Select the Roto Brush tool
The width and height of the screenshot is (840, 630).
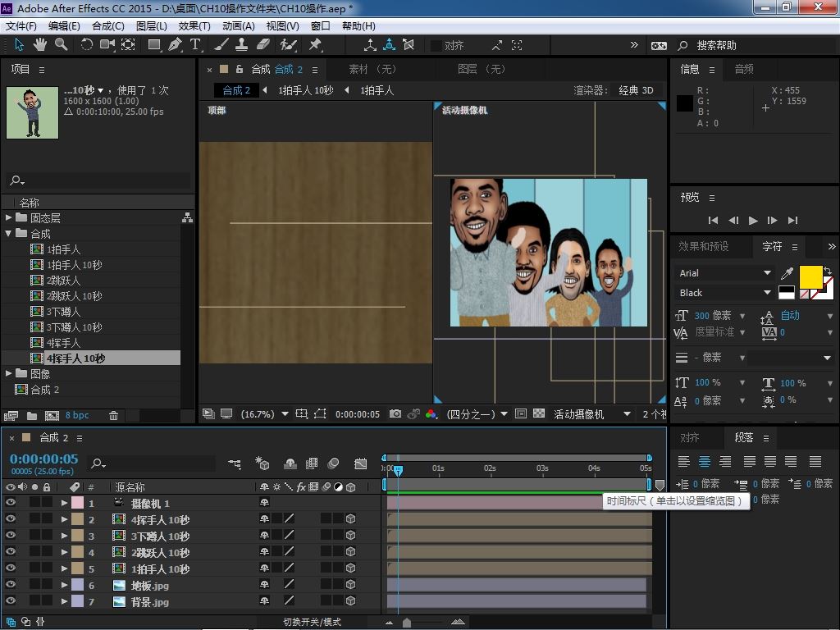288,45
